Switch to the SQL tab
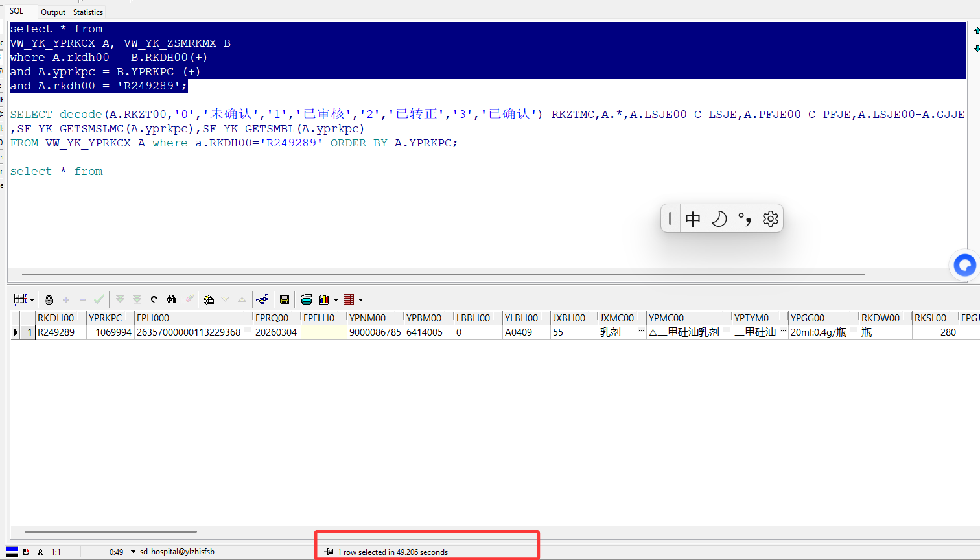The width and height of the screenshot is (980, 560). pos(17,11)
